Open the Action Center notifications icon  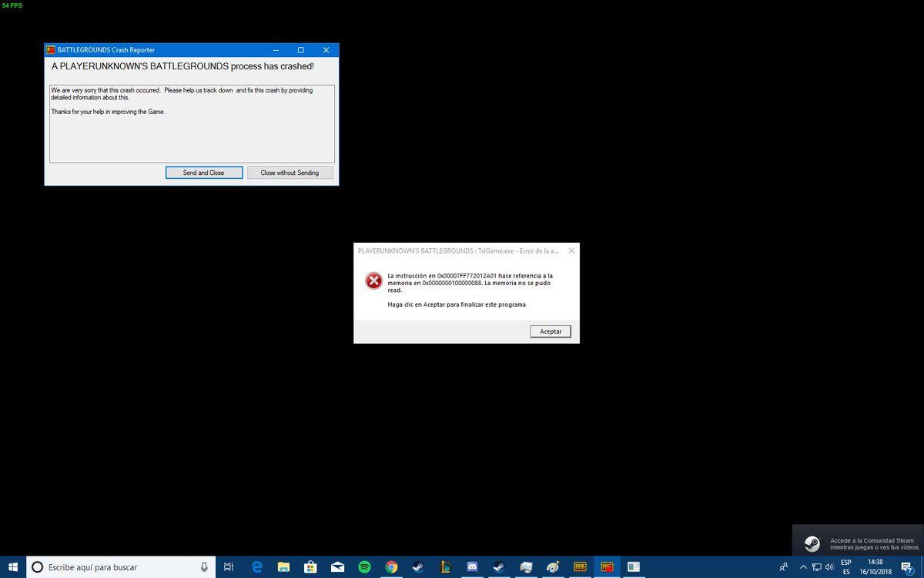(907, 567)
